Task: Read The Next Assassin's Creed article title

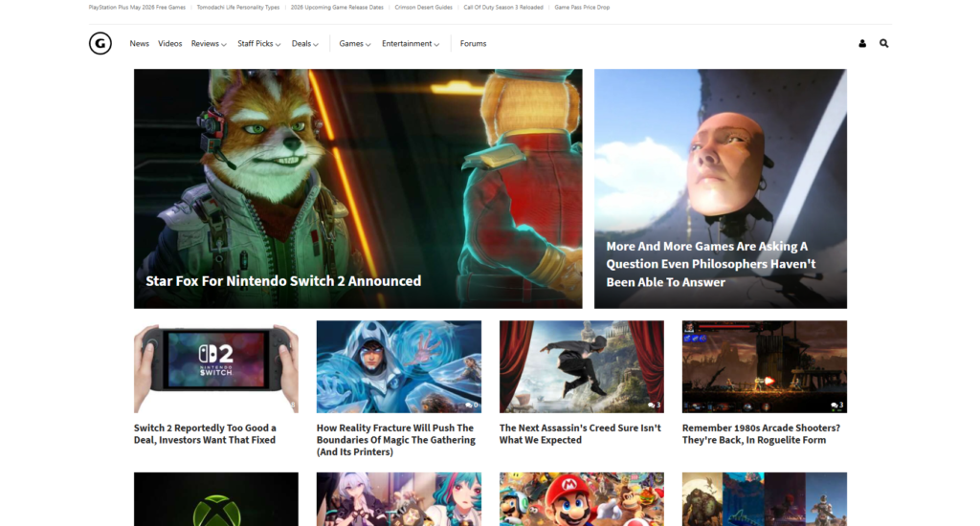Action: [x=580, y=434]
